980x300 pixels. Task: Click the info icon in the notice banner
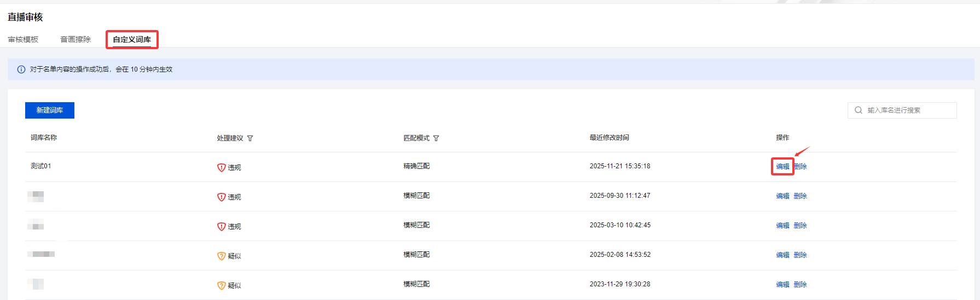(21, 69)
